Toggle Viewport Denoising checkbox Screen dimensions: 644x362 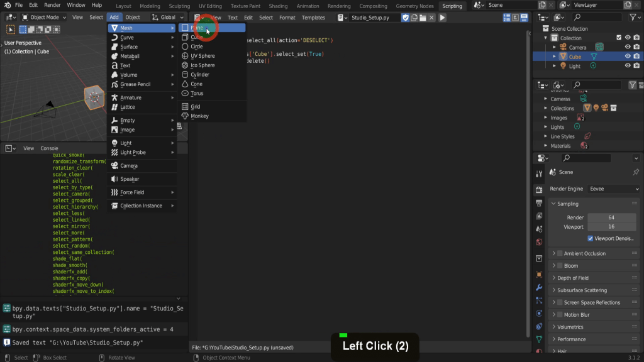pyautogui.click(x=591, y=239)
